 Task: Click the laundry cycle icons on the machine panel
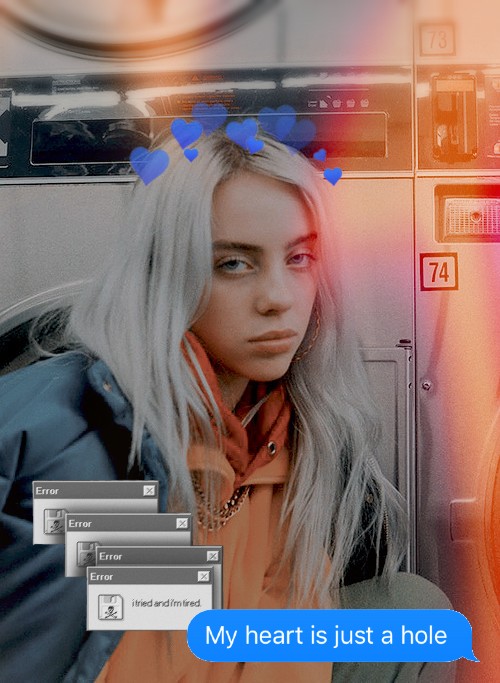coord(338,103)
